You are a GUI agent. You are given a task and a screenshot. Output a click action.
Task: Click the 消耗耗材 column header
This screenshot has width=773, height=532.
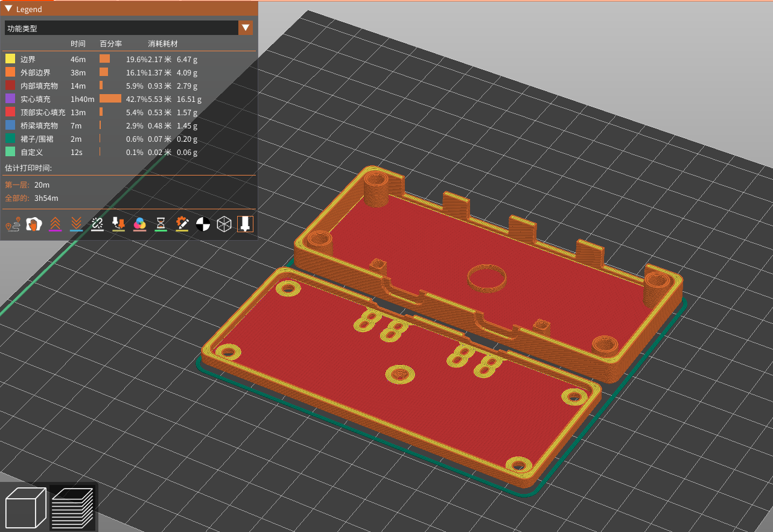pos(163,44)
